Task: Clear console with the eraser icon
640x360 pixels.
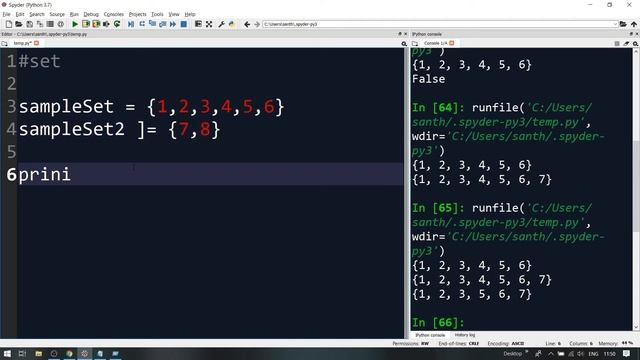Action: [x=626, y=43]
